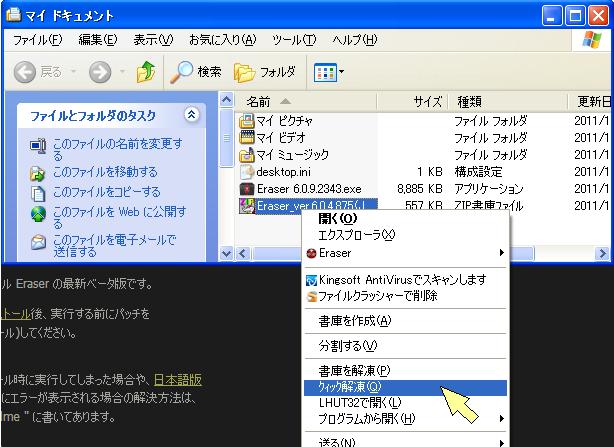Click the copy file task icon
Image resolution: width=614 pixels, height=447 pixels.
coord(38,193)
